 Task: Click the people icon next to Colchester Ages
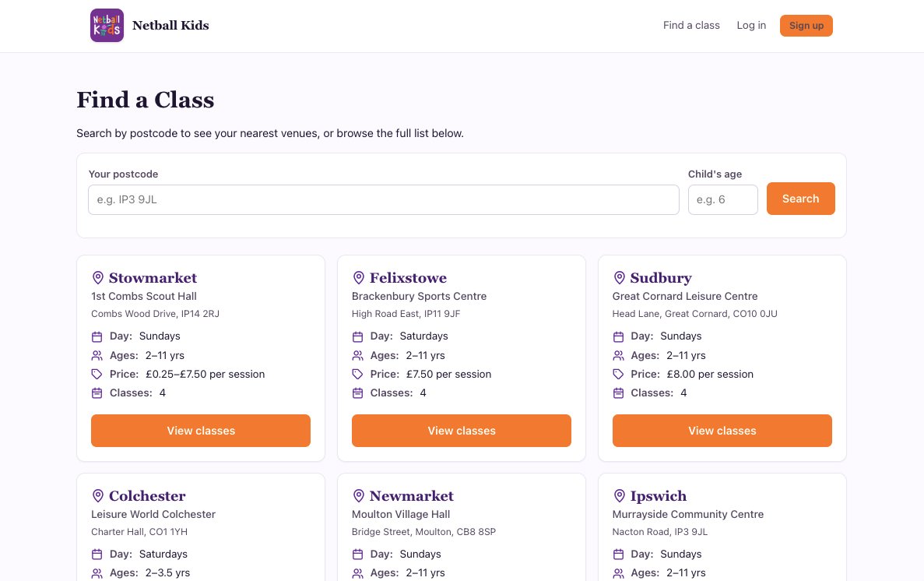point(97,573)
